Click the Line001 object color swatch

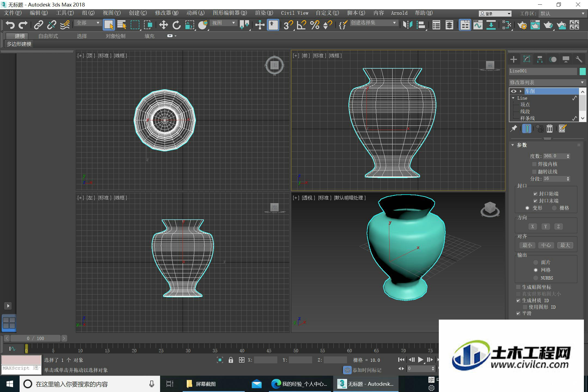click(582, 71)
